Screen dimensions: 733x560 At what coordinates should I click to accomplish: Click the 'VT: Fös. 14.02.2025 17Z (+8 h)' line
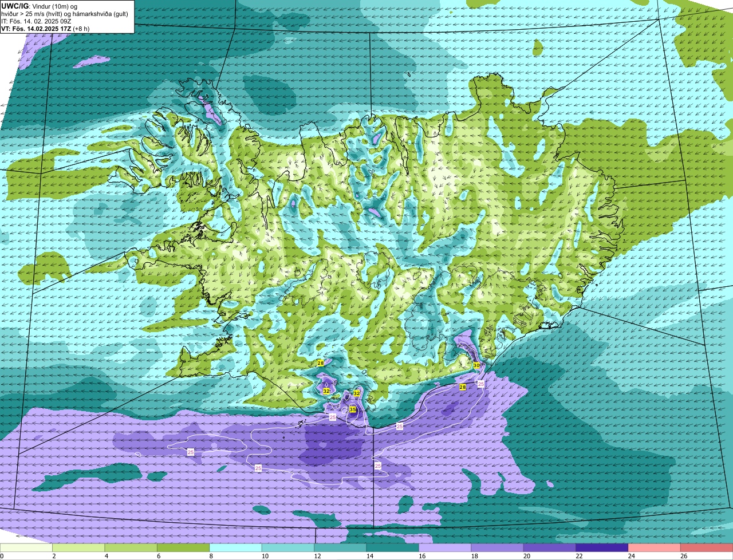click(x=44, y=28)
